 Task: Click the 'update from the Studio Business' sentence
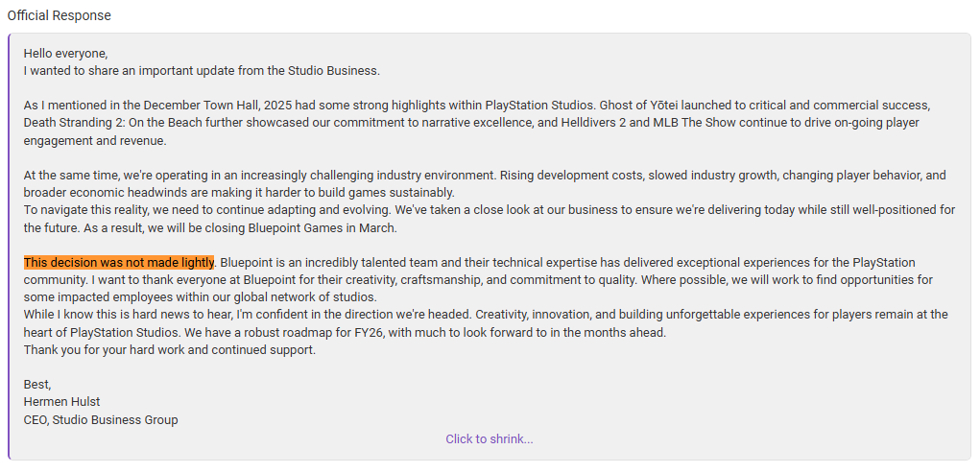pyautogui.click(x=288, y=71)
